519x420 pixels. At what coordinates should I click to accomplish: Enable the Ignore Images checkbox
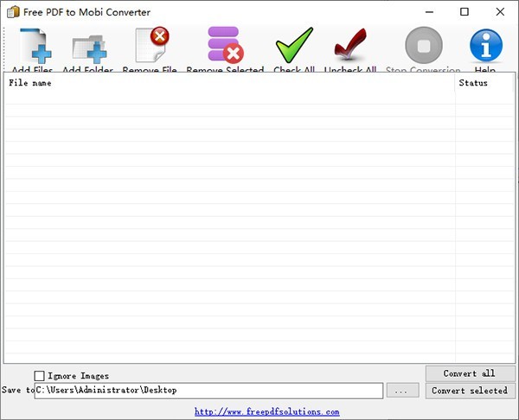click(39, 376)
